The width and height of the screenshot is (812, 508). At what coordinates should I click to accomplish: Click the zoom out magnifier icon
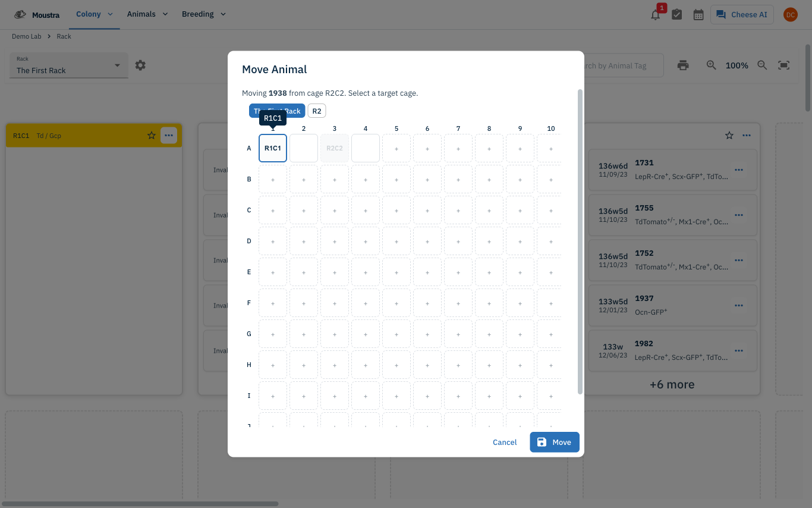pyautogui.click(x=762, y=65)
